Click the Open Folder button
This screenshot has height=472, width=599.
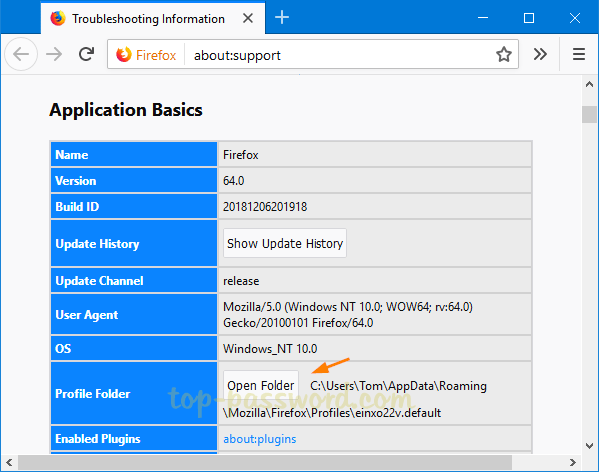(261, 385)
